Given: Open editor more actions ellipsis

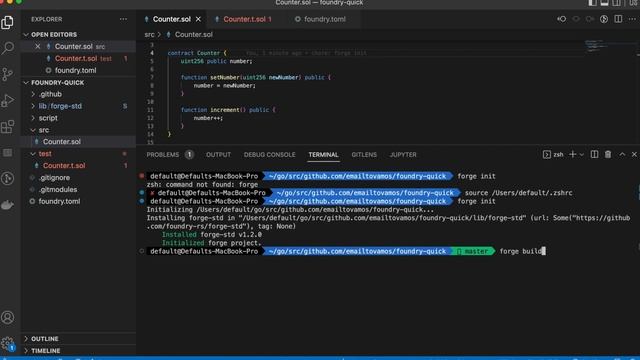Looking at the screenshot, I should (632, 19).
